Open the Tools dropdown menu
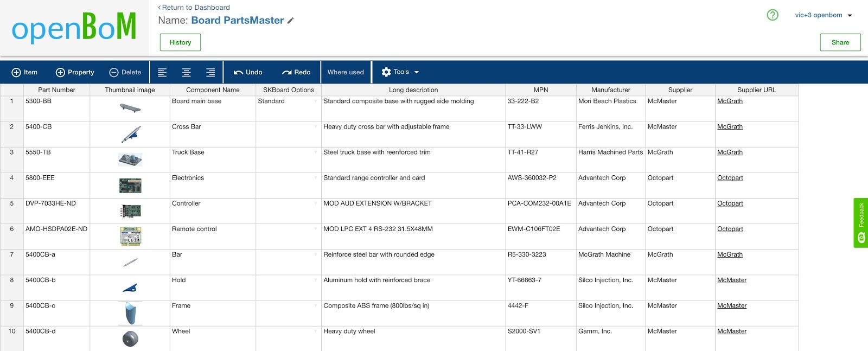 [x=400, y=72]
